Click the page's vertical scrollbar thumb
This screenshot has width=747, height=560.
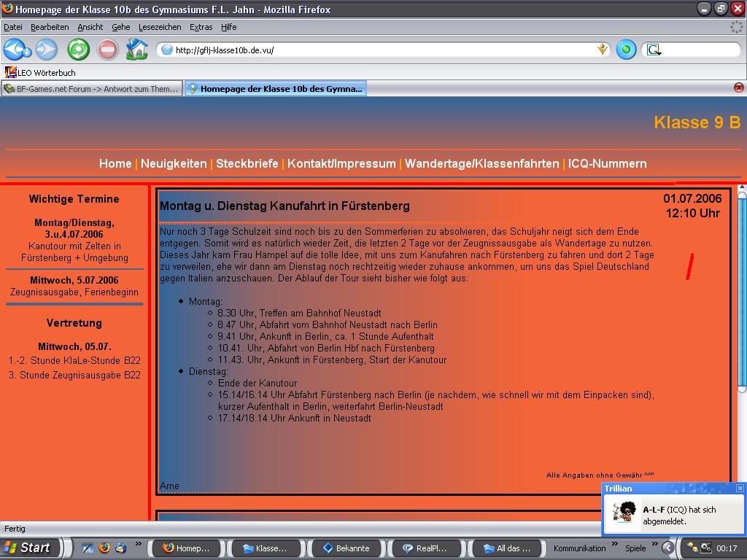tap(742, 292)
